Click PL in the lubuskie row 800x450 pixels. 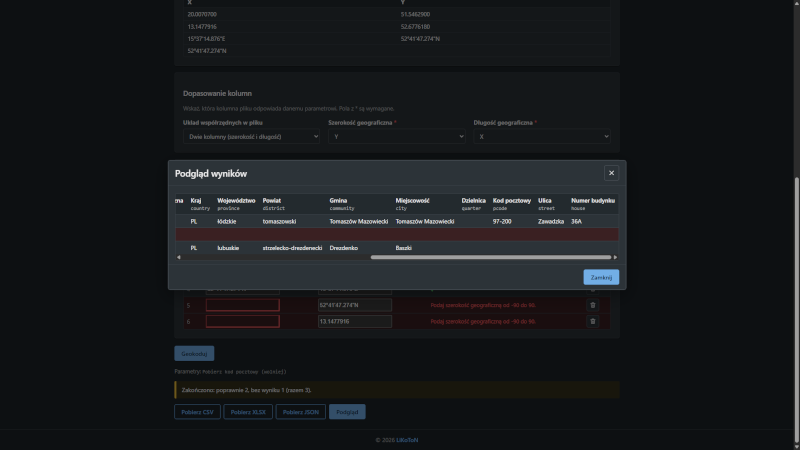(x=194, y=248)
